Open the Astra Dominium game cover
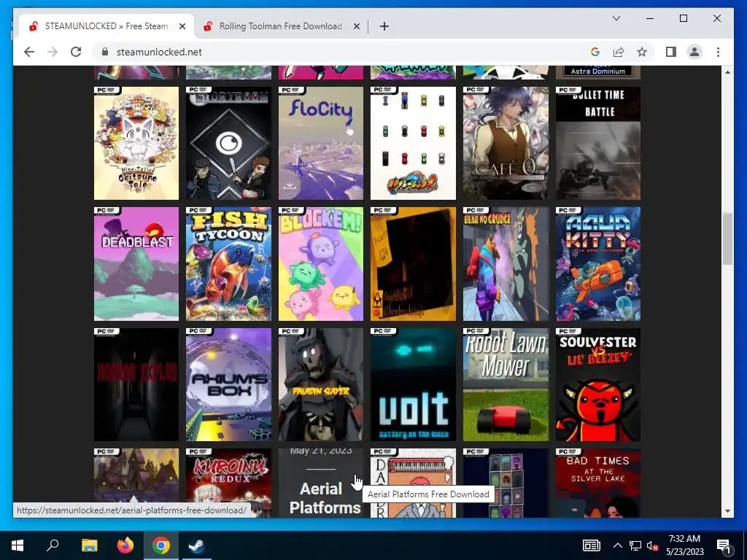This screenshot has height=560, width=747. click(x=598, y=72)
